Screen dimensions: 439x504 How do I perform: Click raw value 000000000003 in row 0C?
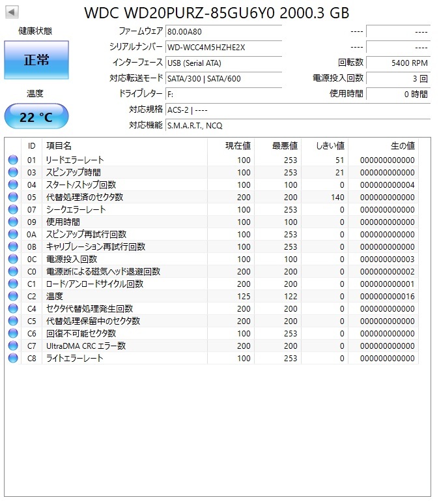(x=388, y=259)
